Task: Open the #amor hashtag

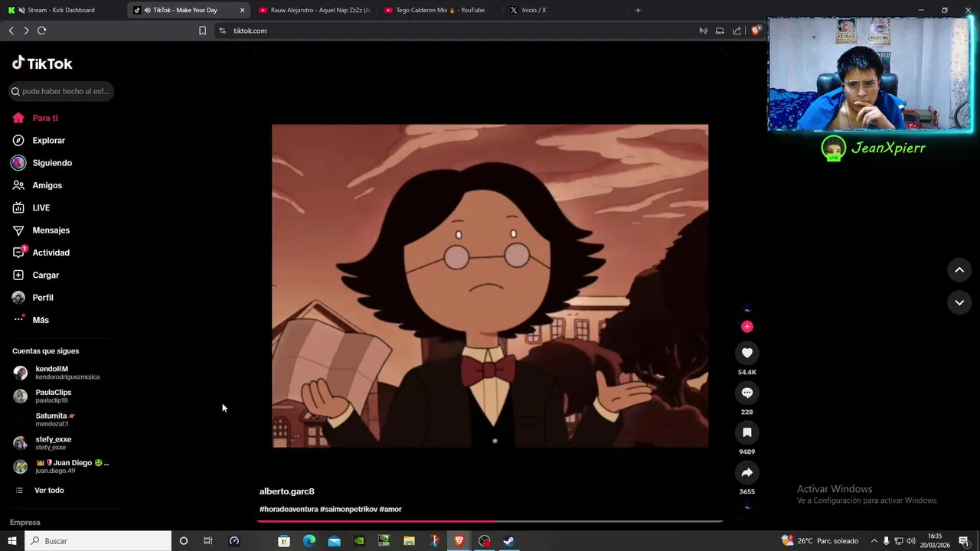Action: coord(390,510)
